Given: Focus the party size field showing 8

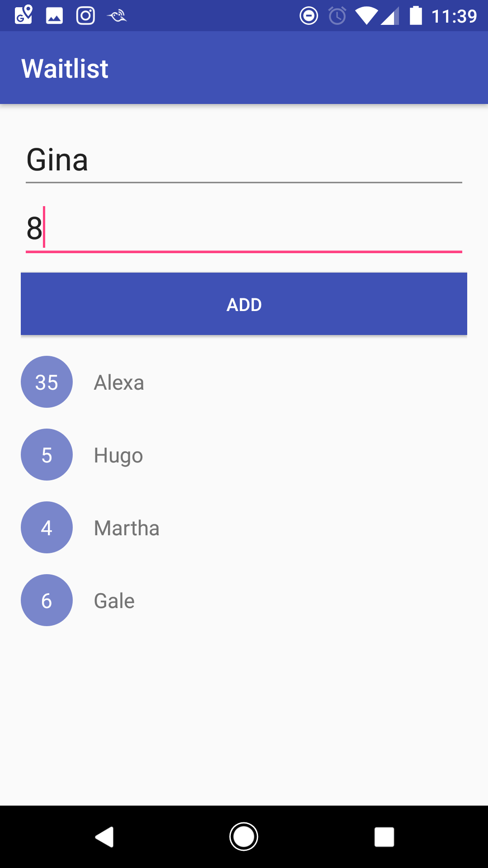Looking at the screenshot, I should tap(244, 228).
